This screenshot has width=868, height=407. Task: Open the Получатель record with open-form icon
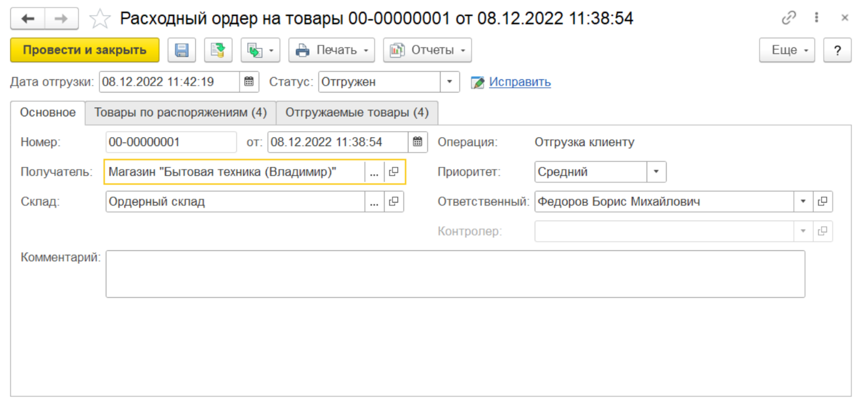coord(394,172)
